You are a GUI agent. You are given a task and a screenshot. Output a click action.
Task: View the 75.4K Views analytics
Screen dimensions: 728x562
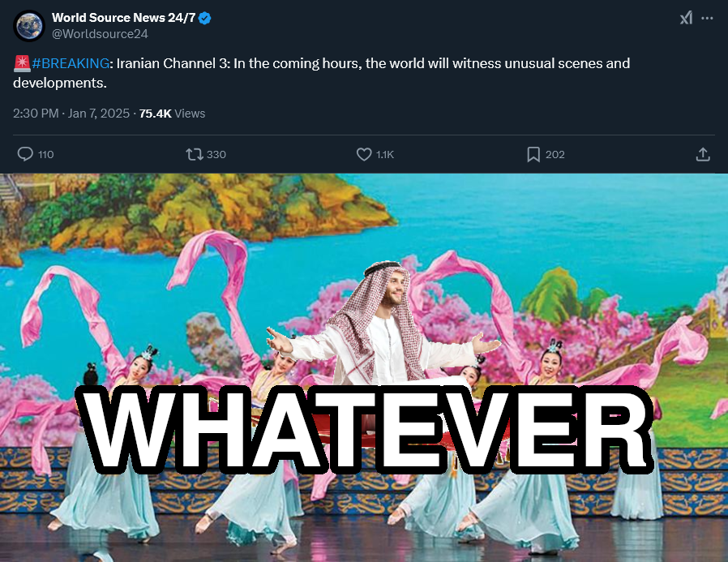[172, 114]
